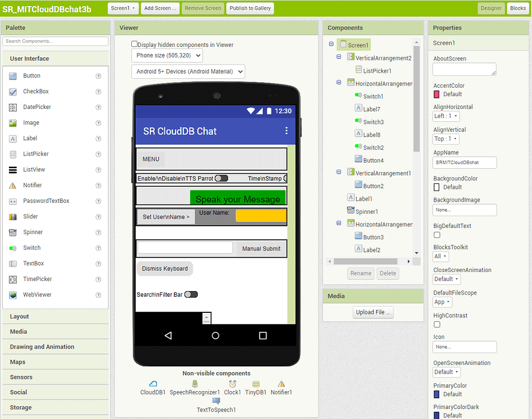Screen dimensions: 532x419
Task: Click the Publish to Gallery button
Action: coord(250,8)
